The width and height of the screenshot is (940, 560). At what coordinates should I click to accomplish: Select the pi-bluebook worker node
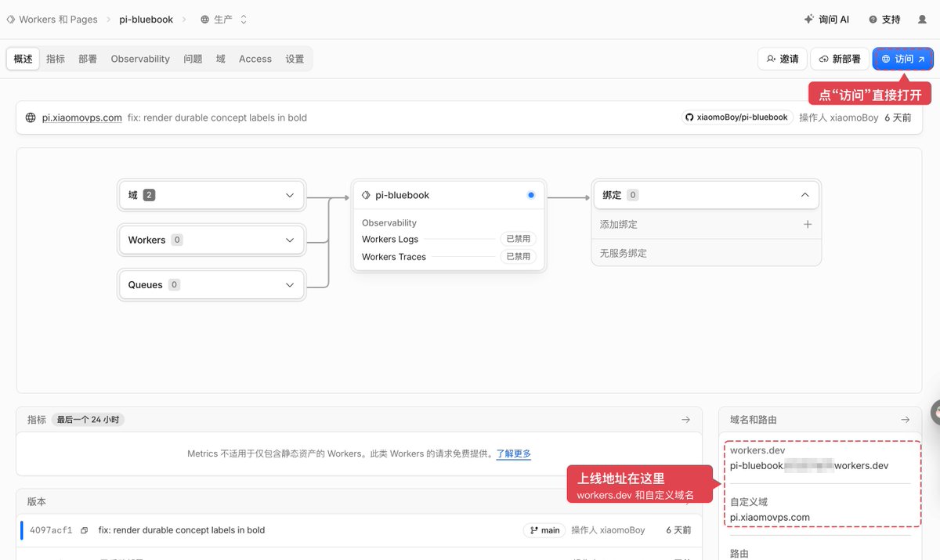[x=449, y=195]
